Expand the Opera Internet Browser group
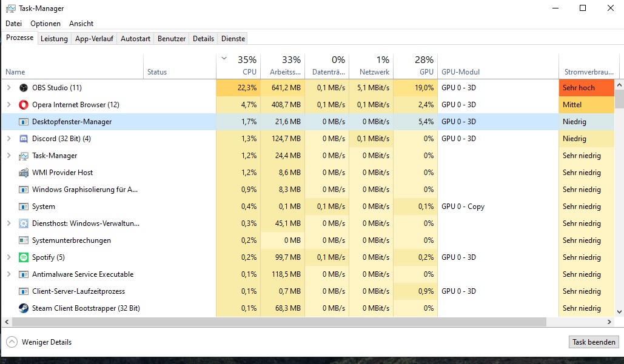Image resolution: width=624 pixels, height=364 pixels. (8, 105)
